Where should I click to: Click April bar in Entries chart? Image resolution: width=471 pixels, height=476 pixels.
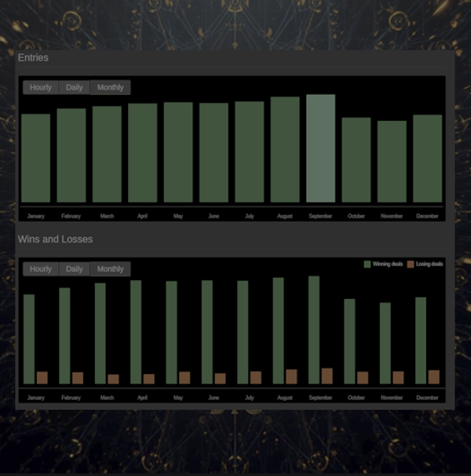(143, 153)
